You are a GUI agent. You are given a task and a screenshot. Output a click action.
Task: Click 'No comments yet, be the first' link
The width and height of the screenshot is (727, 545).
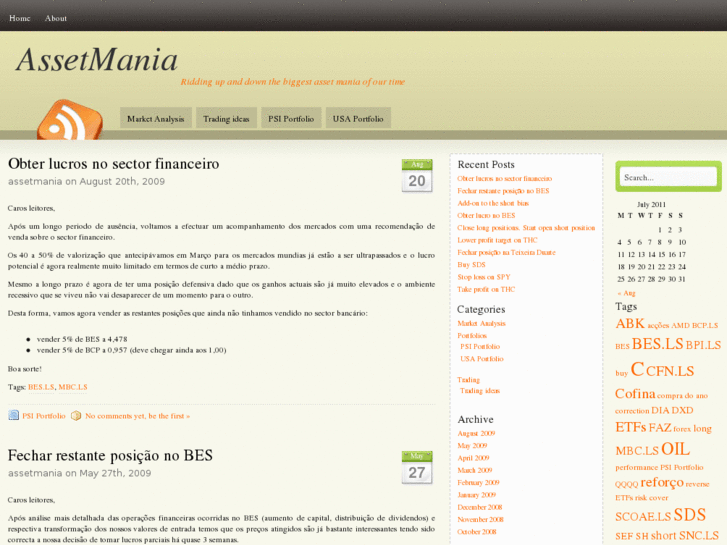point(138,416)
